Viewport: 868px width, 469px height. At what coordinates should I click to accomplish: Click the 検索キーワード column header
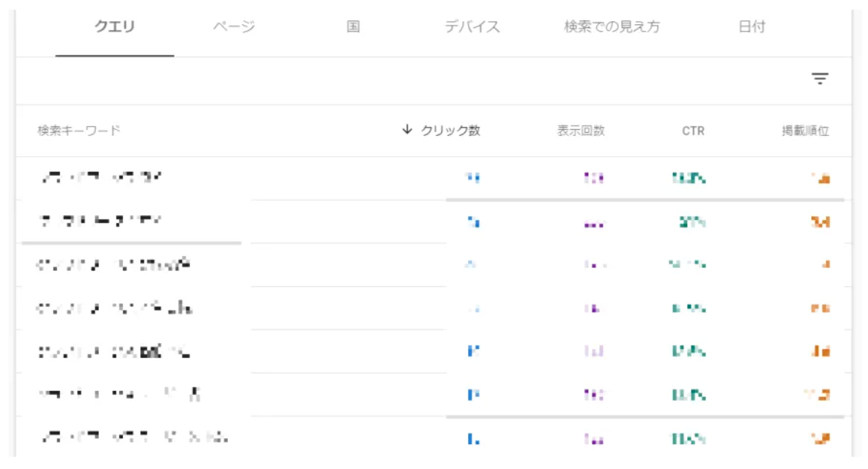click(79, 130)
